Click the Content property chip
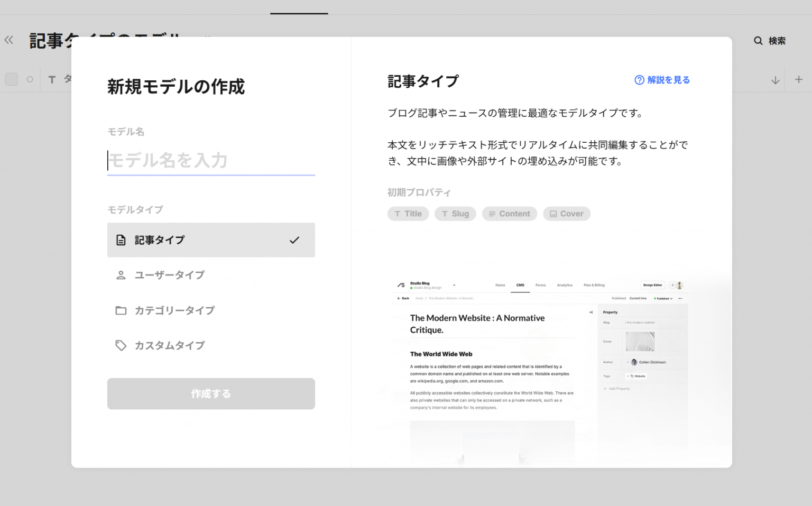Image resolution: width=812 pixels, height=506 pixels. point(509,214)
